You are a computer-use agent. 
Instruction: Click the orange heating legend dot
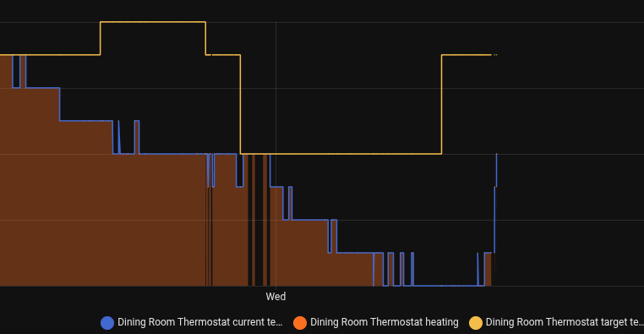click(300, 322)
